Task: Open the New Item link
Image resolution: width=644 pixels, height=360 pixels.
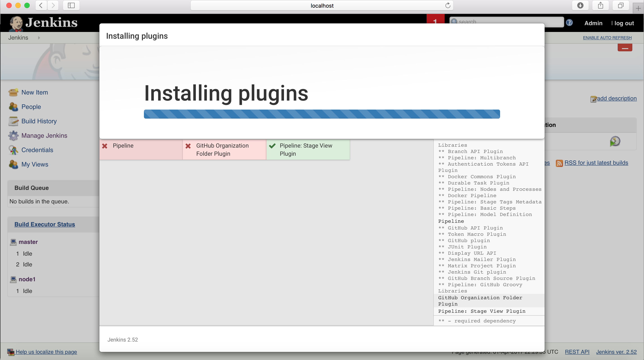Action: coord(35,92)
